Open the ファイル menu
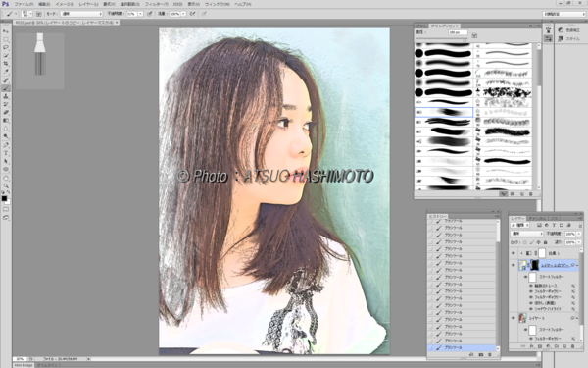The width and height of the screenshot is (588, 368). [x=24, y=4]
